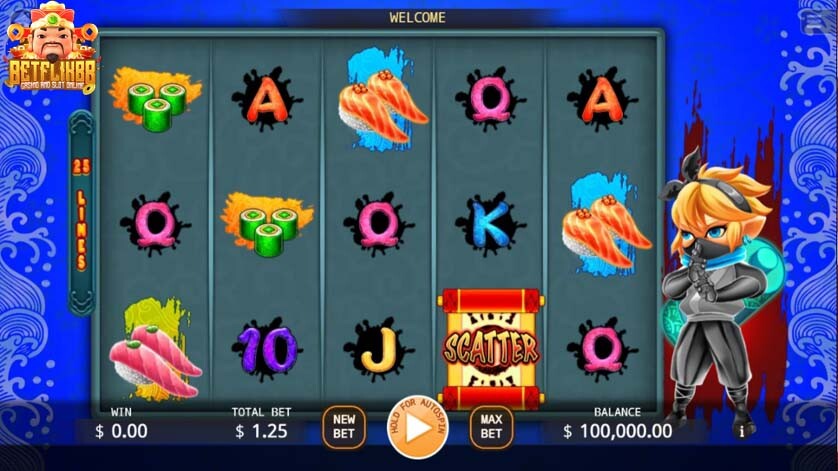Open the info icon near ninja's foot
Screen dimensions: 838x471
tap(741, 431)
